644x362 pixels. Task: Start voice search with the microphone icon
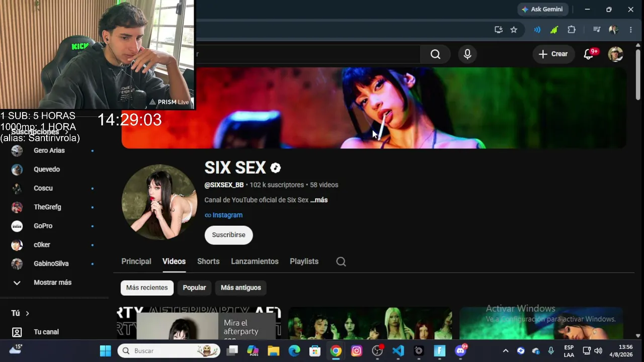click(467, 54)
